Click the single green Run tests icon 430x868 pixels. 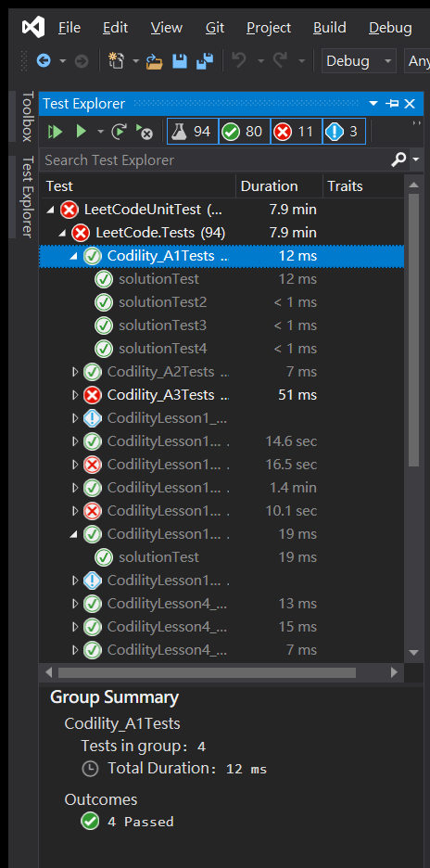(x=82, y=132)
